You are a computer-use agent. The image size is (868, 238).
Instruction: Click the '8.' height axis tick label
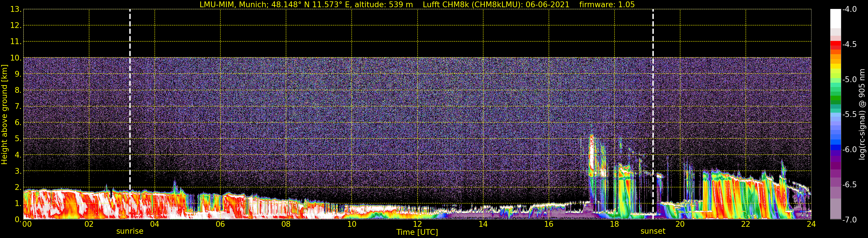click(x=18, y=90)
